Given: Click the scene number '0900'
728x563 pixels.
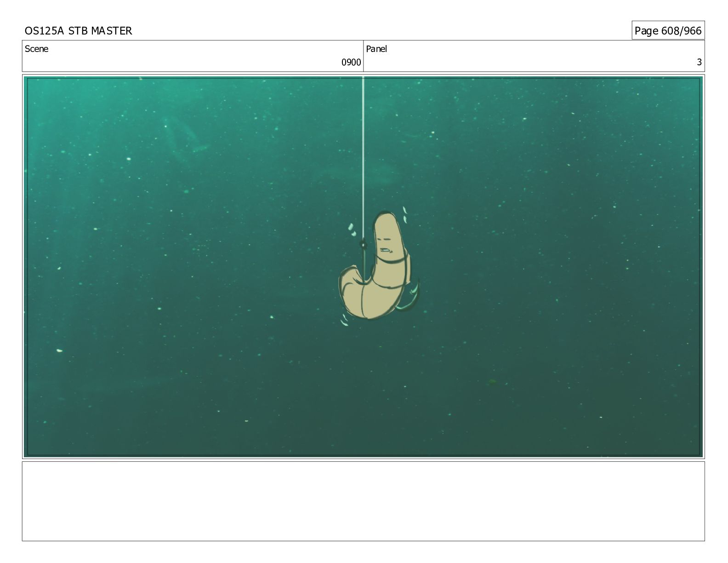Looking at the screenshot, I should tap(351, 63).
